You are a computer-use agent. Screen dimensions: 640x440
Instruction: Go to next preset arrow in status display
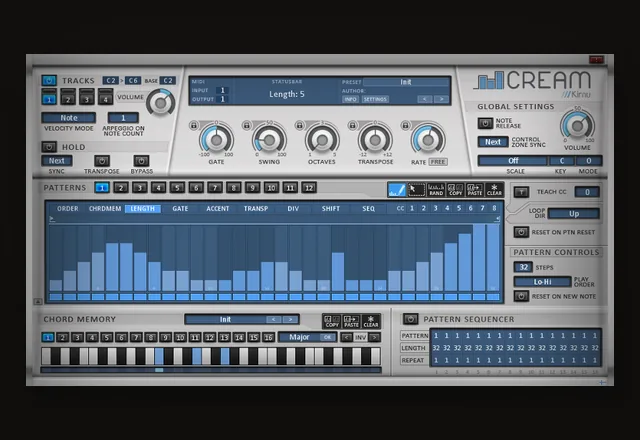441,99
